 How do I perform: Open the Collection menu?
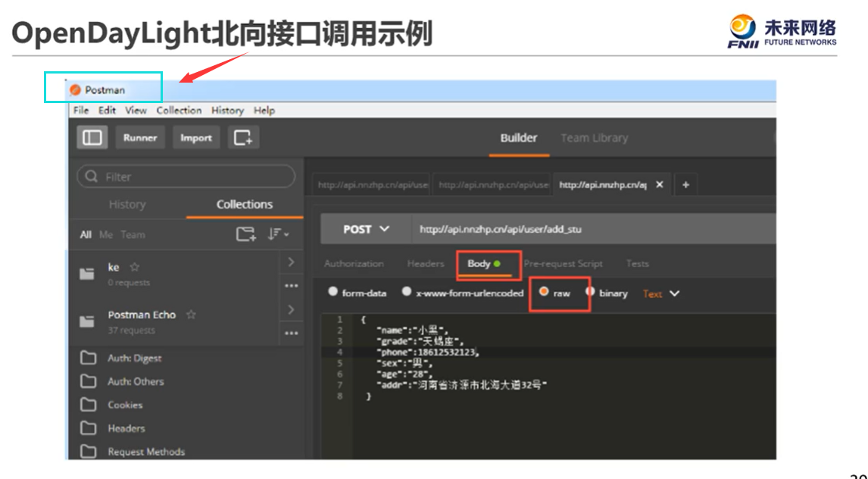pos(179,110)
